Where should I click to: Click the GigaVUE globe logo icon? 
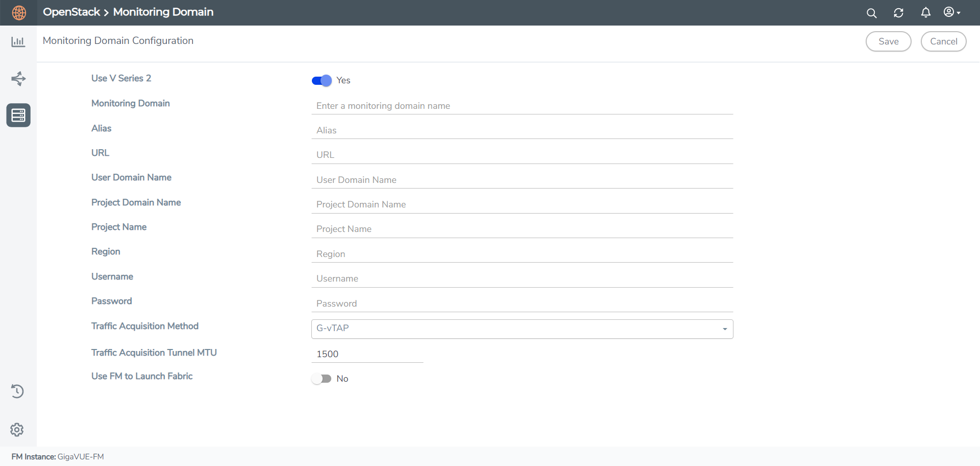coord(19,13)
